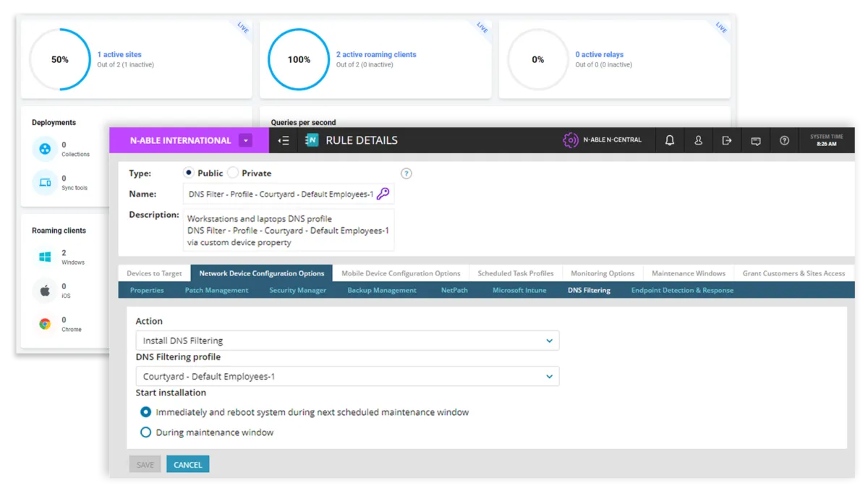Click the sign out icon
868x488 pixels.
click(x=727, y=140)
